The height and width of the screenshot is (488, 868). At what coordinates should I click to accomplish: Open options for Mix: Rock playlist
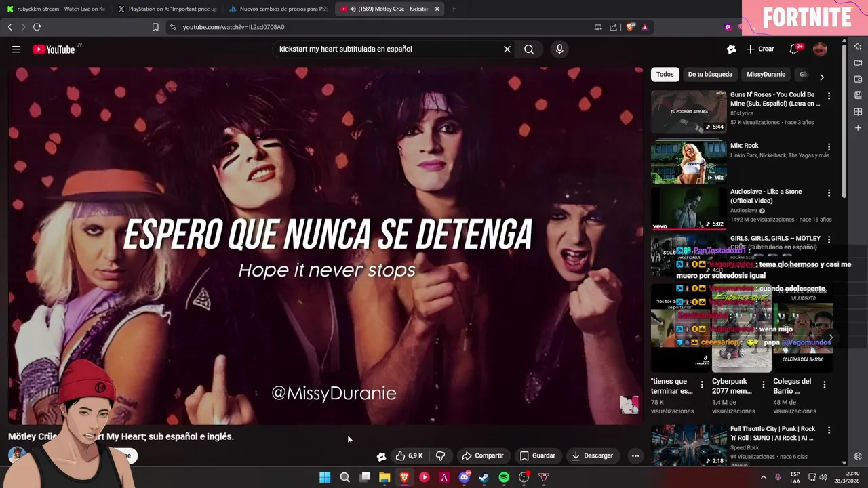pyautogui.click(x=829, y=147)
